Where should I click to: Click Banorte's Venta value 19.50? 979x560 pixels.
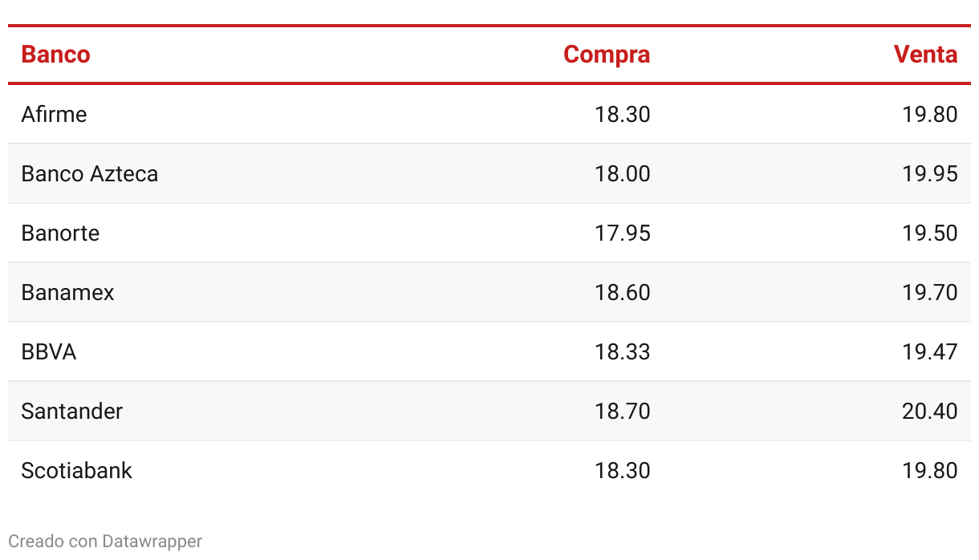tap(930, 233)
